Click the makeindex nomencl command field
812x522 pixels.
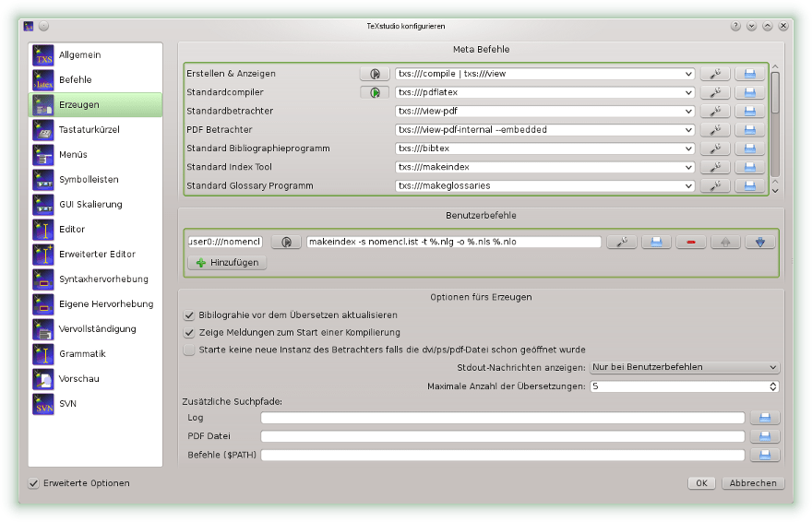coord(454,243)
